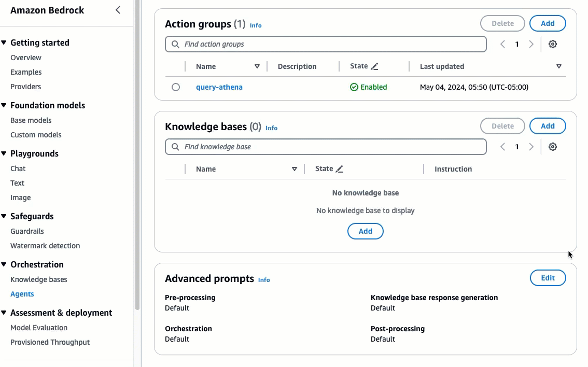Open the Info link for Advanced prompts

point(264,280)
